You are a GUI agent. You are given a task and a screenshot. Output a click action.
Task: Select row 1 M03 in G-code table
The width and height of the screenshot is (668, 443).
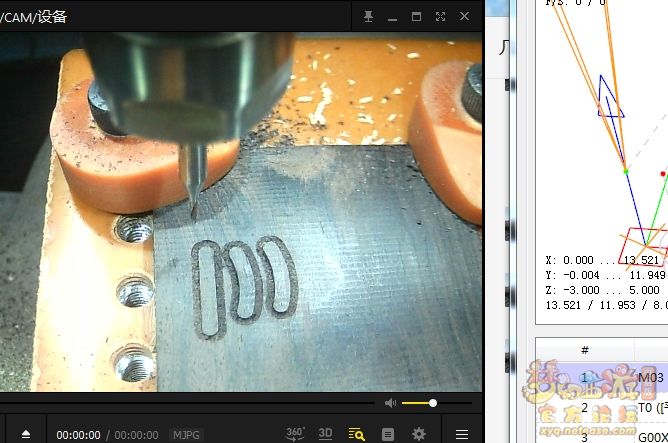tap(602, 377)
